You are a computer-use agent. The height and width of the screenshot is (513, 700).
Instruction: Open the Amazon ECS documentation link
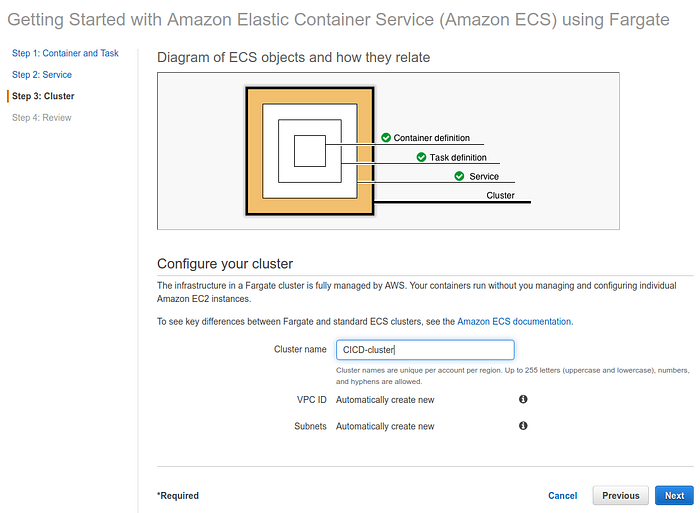coord(514,322)
